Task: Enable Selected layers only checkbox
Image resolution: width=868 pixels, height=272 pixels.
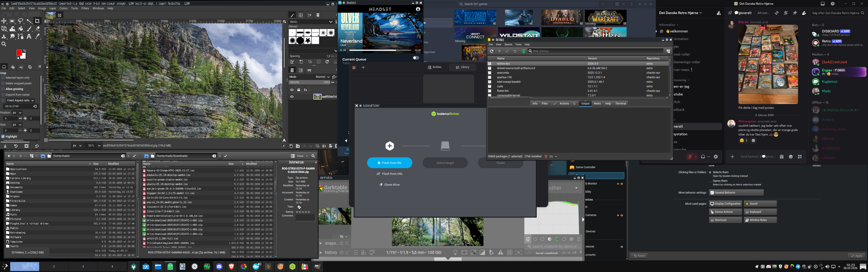Action: [3, 78]
